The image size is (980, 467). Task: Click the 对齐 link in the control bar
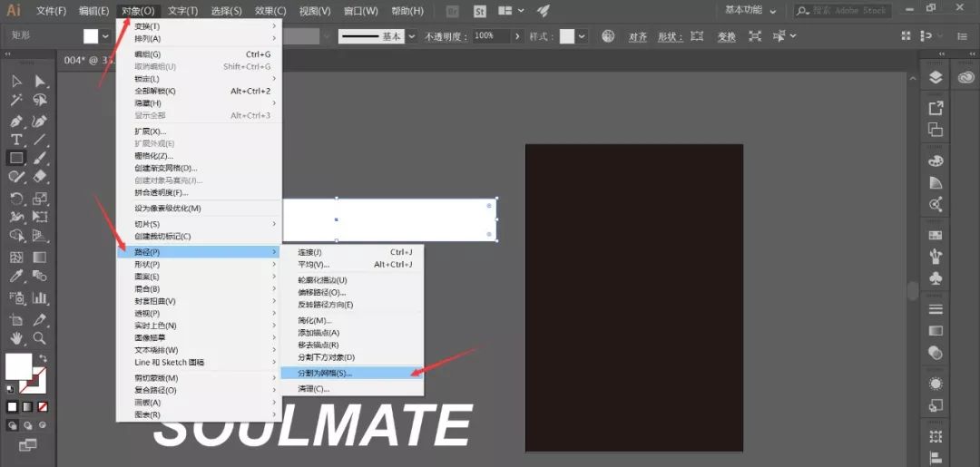638,36
